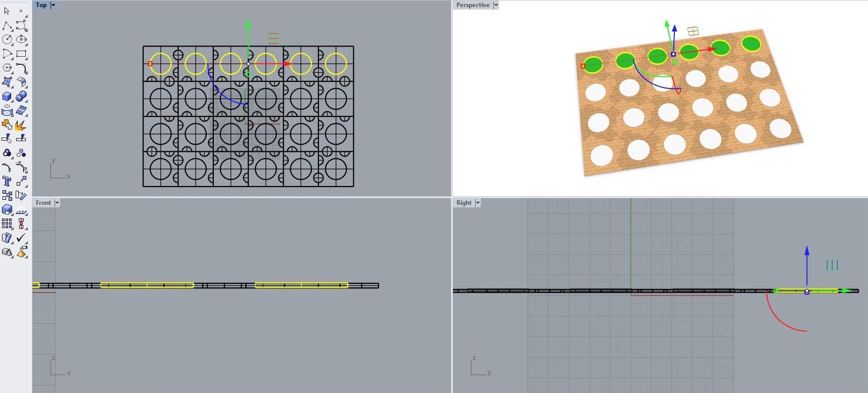868x393 pixels.
Task: Open the rectangular Array tool
Action: click(7, 224)
